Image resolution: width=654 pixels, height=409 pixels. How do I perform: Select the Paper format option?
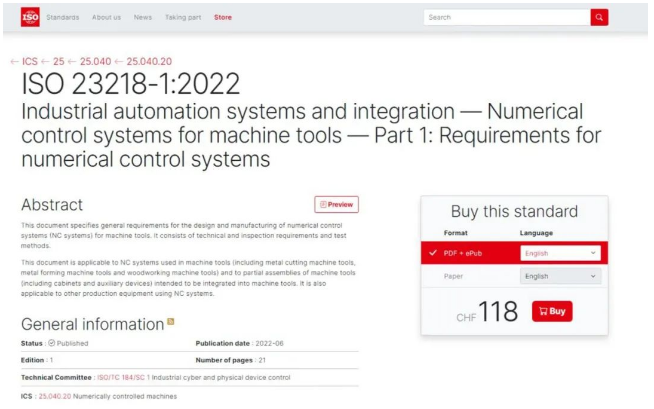[x=453, y=276]
